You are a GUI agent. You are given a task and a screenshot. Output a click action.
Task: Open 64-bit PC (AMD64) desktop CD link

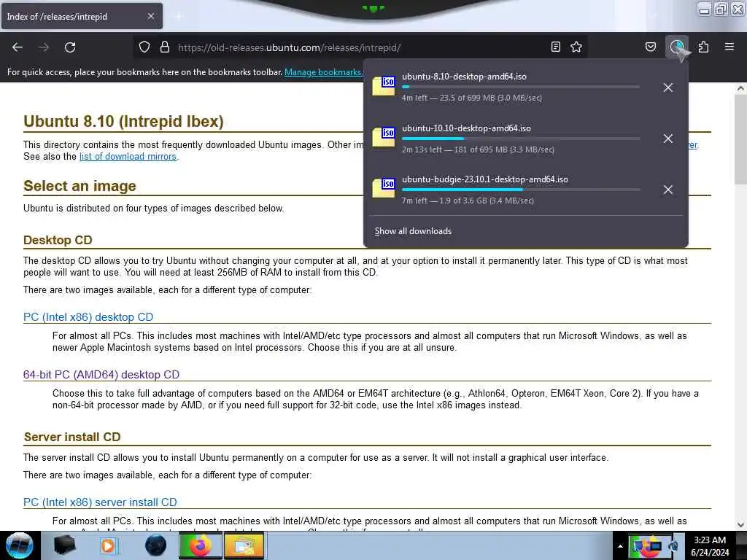(x=101, y=374)
